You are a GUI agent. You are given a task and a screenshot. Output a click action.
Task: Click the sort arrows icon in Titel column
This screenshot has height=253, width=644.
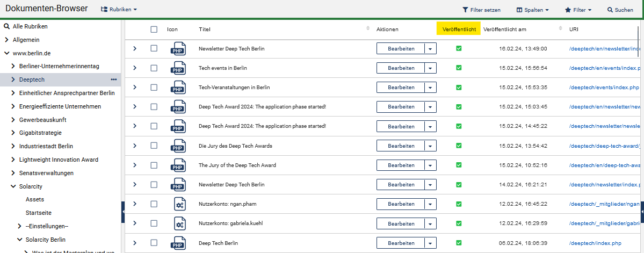368,28
